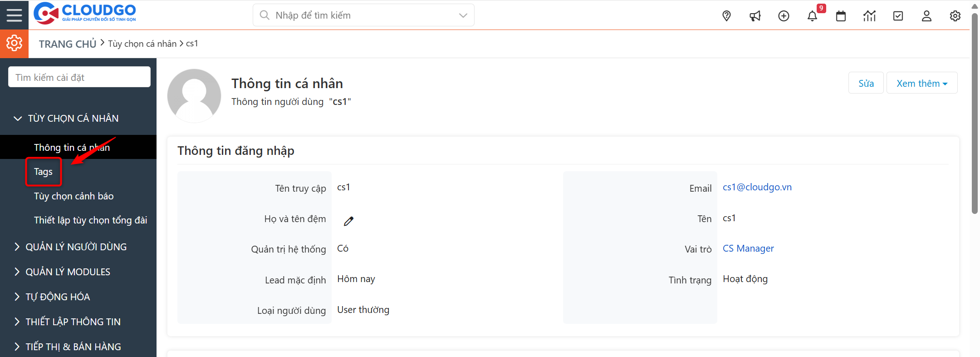Expand the QUẢN LÝ NGƯỜI DÙNG section
This screenshot has height=357, width=980.
17,247
